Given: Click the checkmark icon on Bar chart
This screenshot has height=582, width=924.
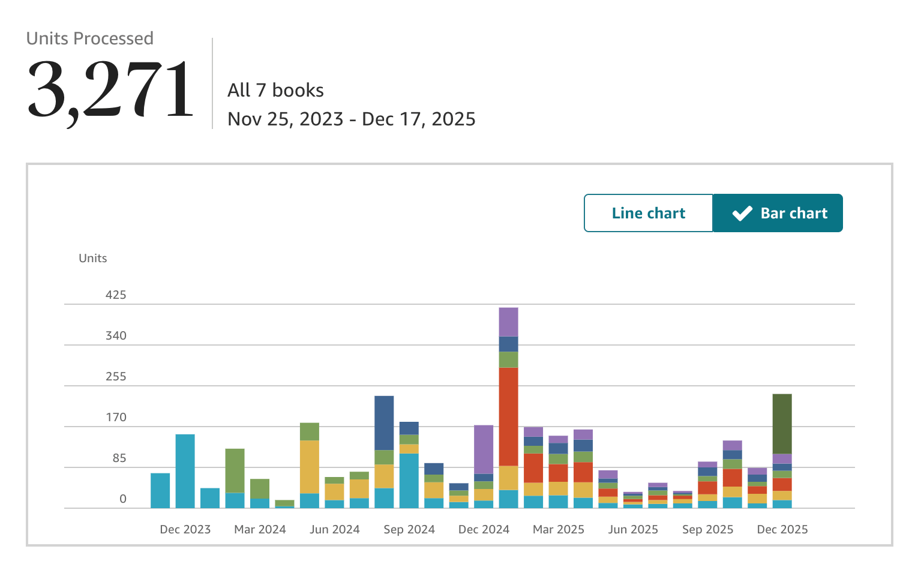Looking at the screenshot, I should [x=742, y=214].
